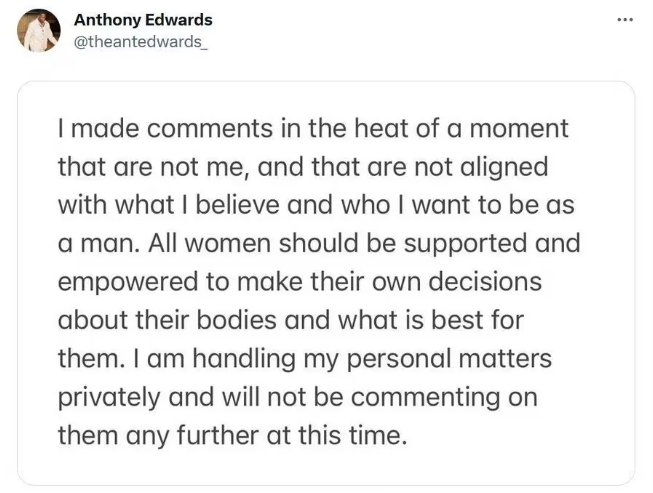Click the @theantedwards_ handle

point(145,41)
